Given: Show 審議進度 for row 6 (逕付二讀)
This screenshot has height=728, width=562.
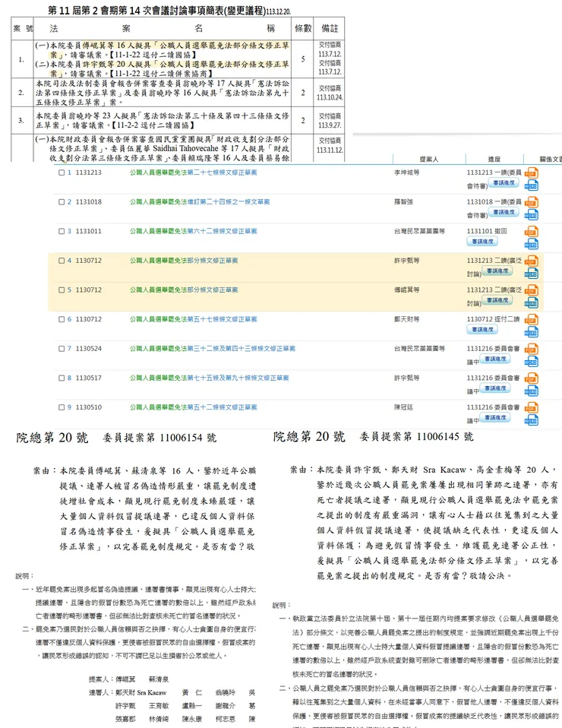Looking at the screenshot, I should 482,330.
